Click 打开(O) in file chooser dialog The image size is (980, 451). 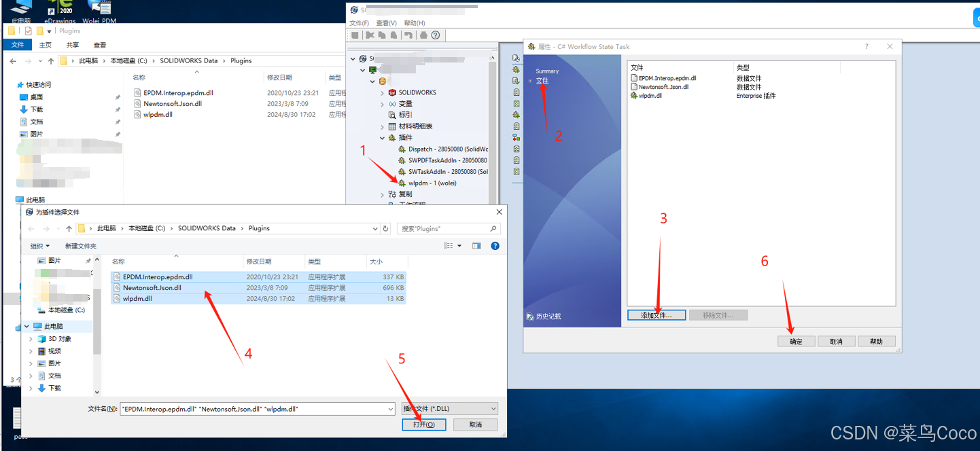[423, 425]
